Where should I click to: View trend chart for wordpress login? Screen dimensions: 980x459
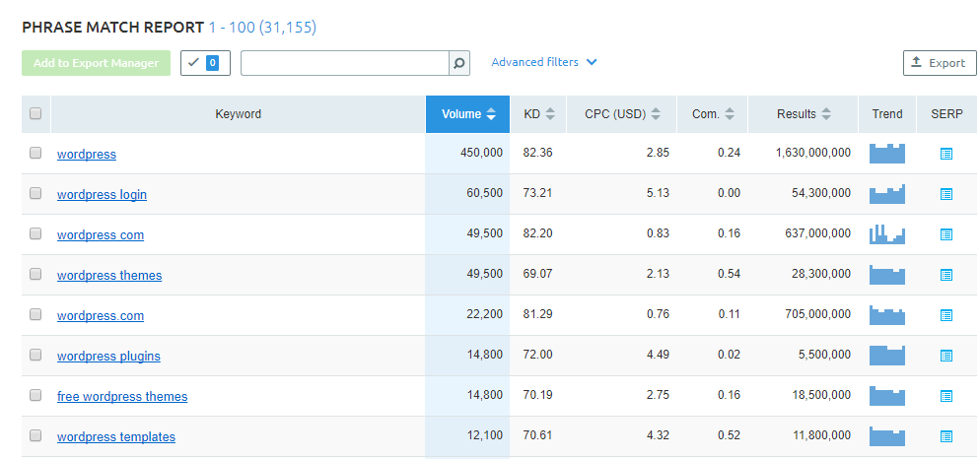click(x=887, y=194)
